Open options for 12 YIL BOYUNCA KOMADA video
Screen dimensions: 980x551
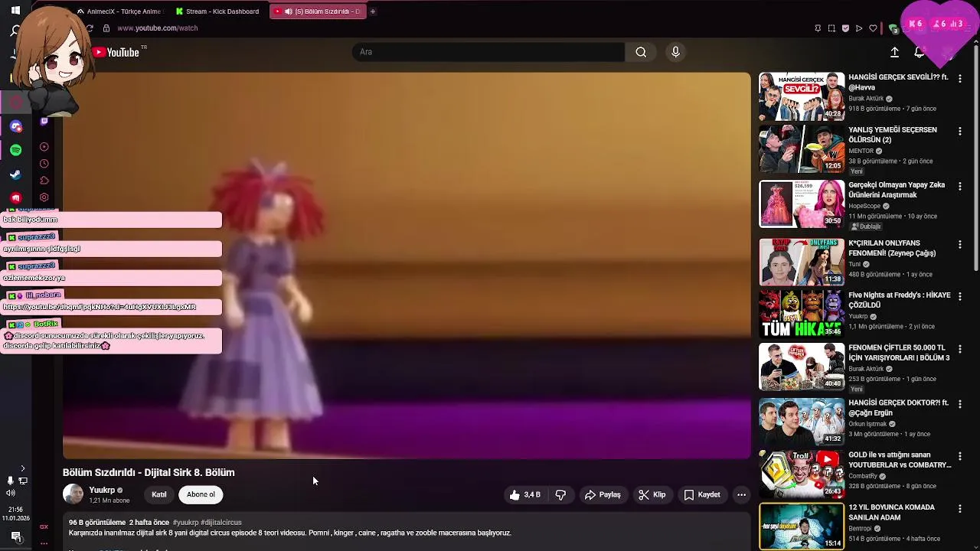(959, 509)
